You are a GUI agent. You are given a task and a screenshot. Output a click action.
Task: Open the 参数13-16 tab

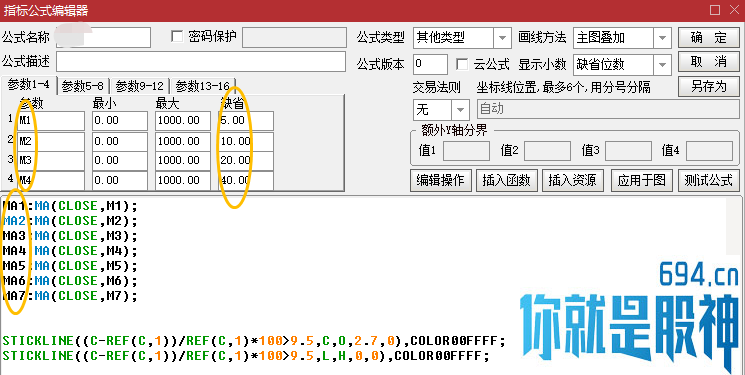(x=202, y=86)
